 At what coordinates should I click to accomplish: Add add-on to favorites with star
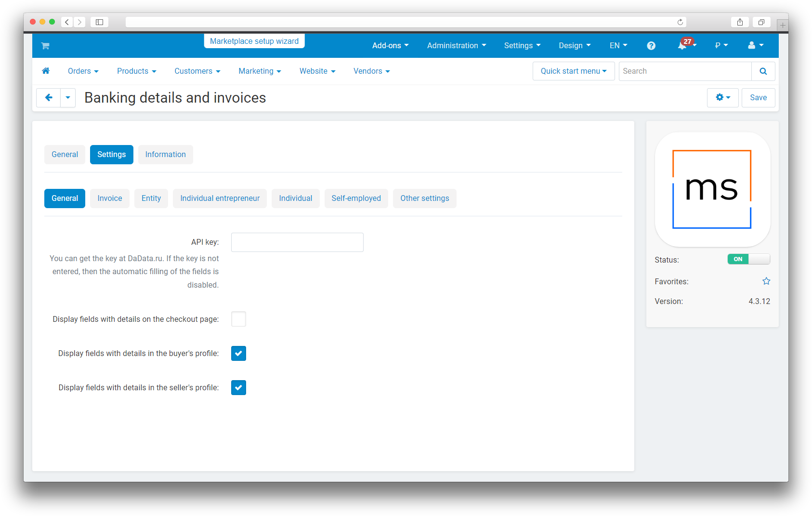coord(766,281)
